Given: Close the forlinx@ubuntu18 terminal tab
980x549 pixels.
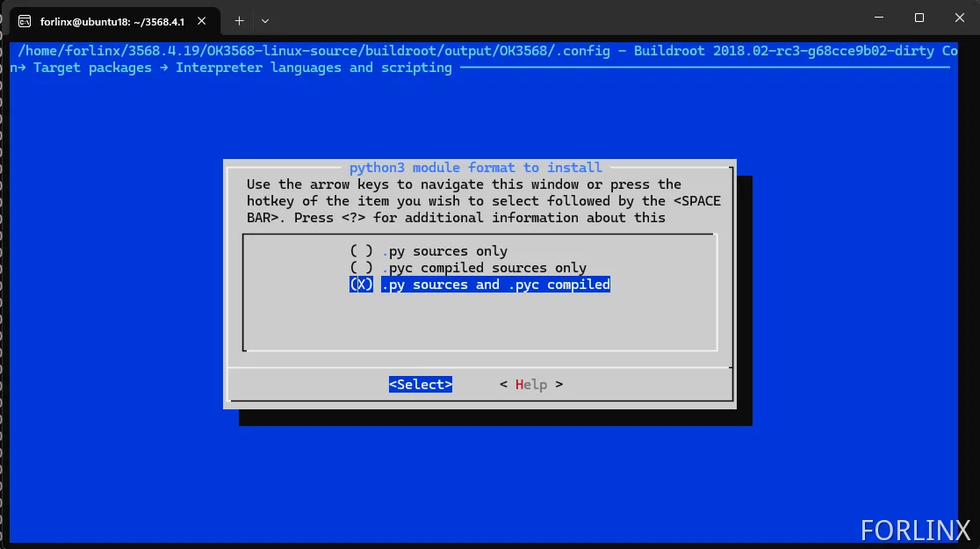Looking at the screenshot, I should tap(205, 21).
